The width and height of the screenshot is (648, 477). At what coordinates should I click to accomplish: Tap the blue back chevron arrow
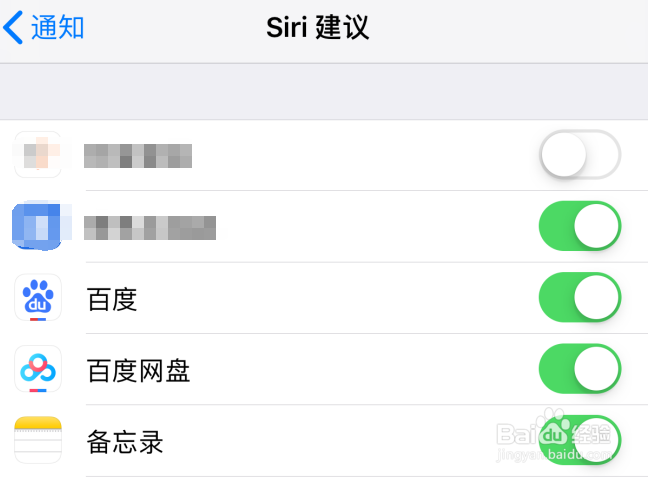[x=14, y=28]
